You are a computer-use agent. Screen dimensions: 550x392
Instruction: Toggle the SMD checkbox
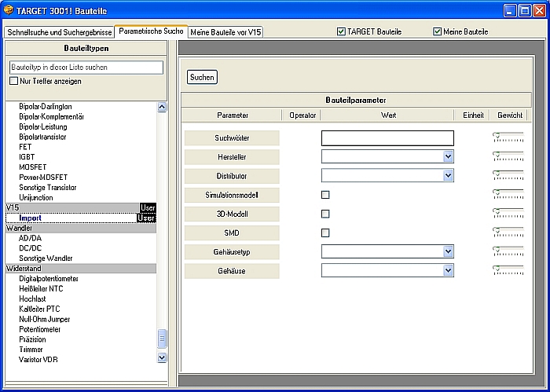click(325, 233)
